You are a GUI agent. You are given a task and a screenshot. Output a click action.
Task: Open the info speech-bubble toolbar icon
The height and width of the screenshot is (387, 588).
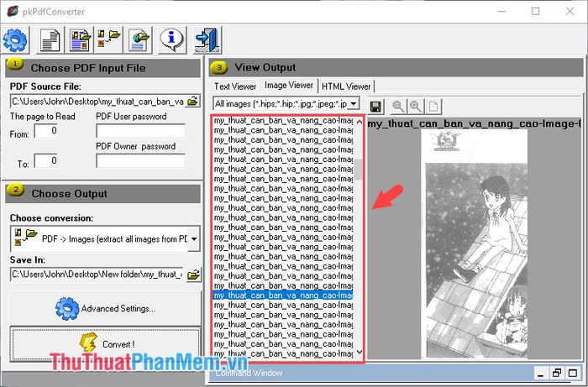click(172, 39)
